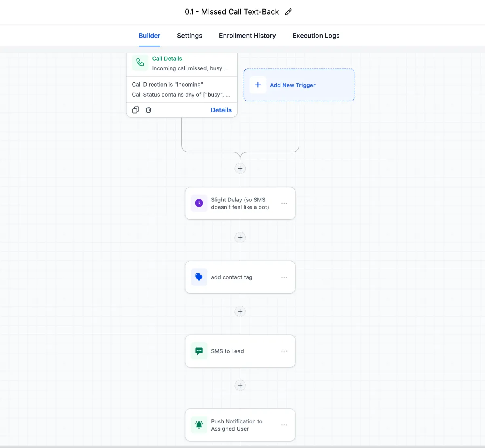Insert step between add contact tag and SMS

tap(240, 311)
